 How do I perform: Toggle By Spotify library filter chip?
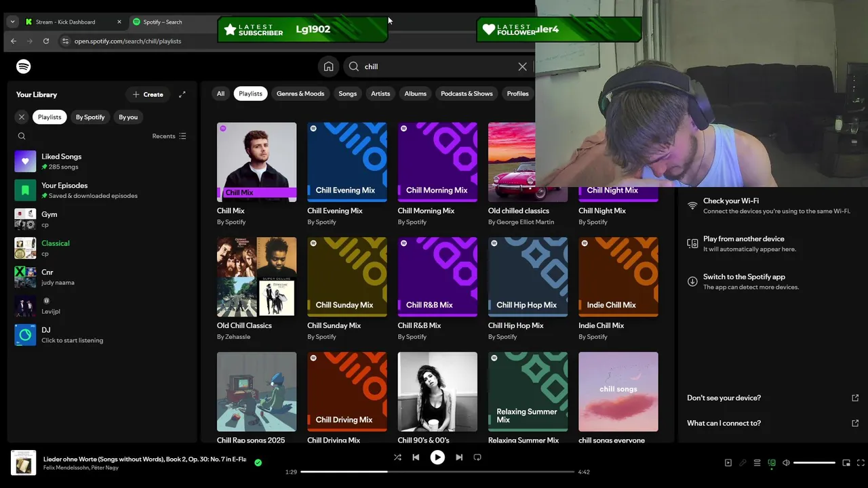tap(90, 117)
